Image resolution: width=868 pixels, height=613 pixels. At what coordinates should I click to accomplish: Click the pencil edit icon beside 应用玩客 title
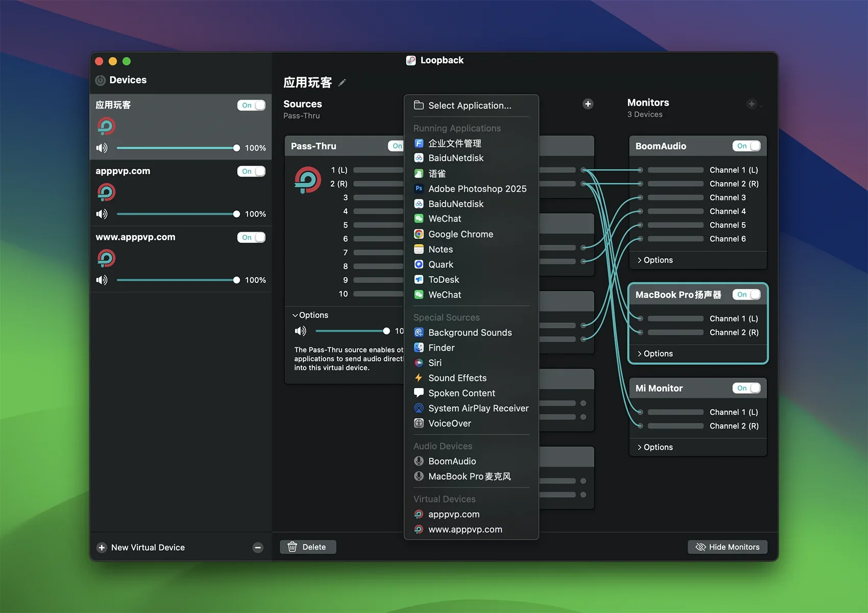pyautogui.click(x=342, y=82)
